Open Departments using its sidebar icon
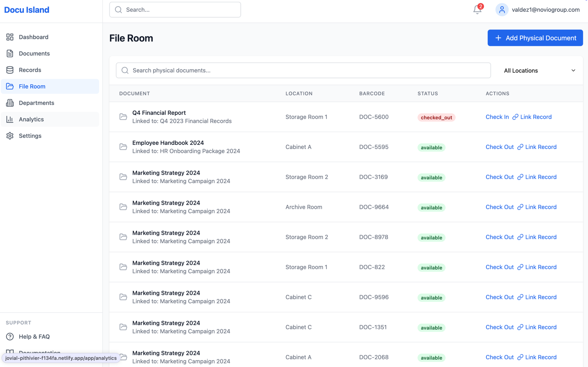Viewport: 588px width, 367px height. point(10,103)
